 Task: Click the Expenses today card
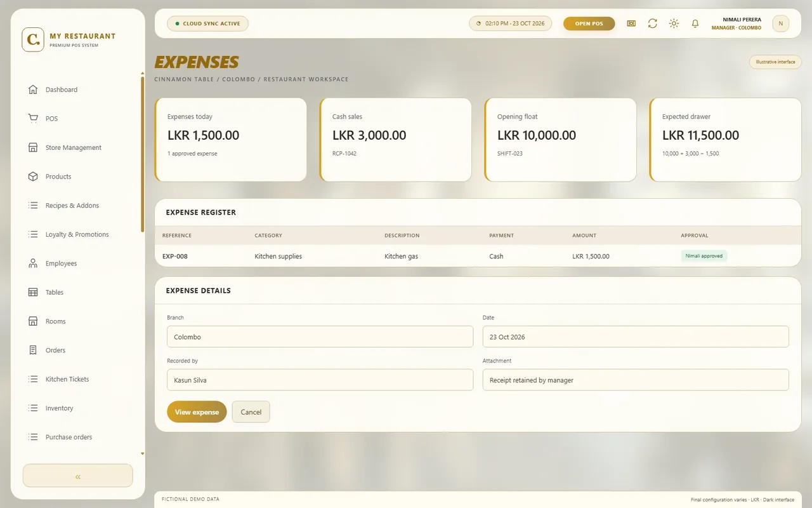coord(231,140)
